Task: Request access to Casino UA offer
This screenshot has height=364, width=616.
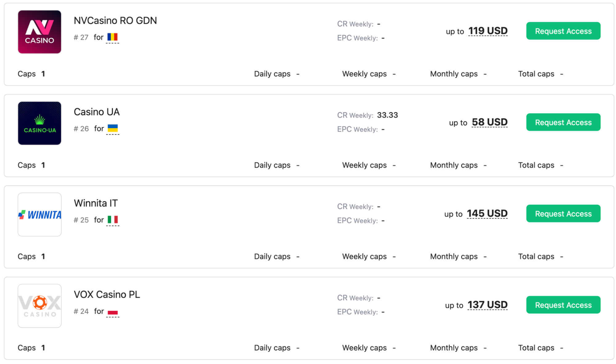Action: (563, 122)
